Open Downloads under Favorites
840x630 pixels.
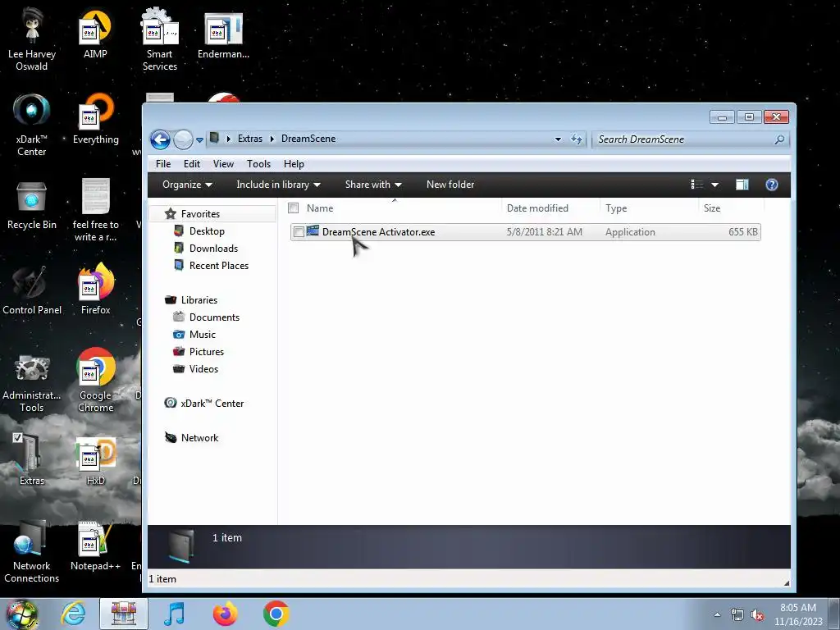pyautogui.click(x=214, y=248)
